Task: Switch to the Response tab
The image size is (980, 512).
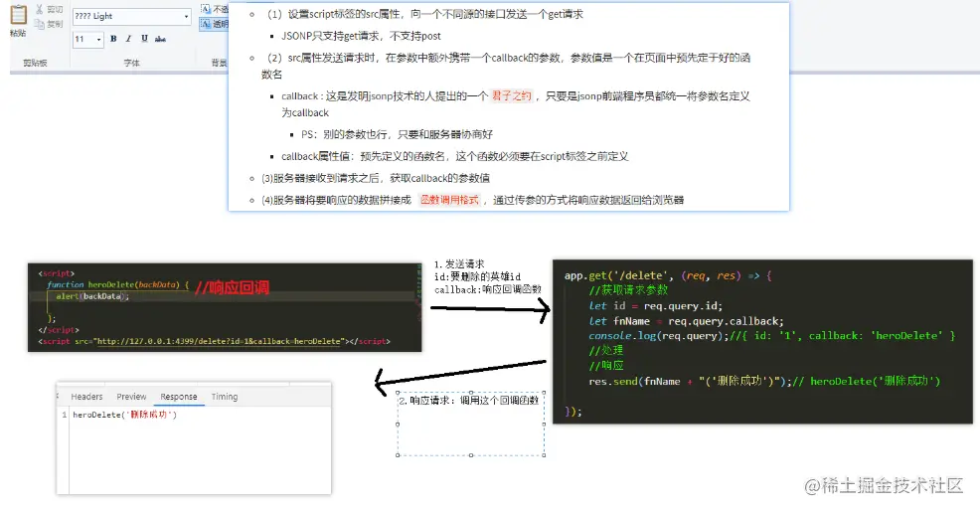Action: pyautogui.click(x=179, y=397)
